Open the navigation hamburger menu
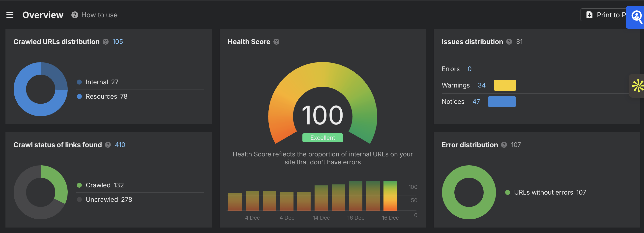The height and width of the screenshot is (233, 644). pyautogui.click(x=10, y=15)
